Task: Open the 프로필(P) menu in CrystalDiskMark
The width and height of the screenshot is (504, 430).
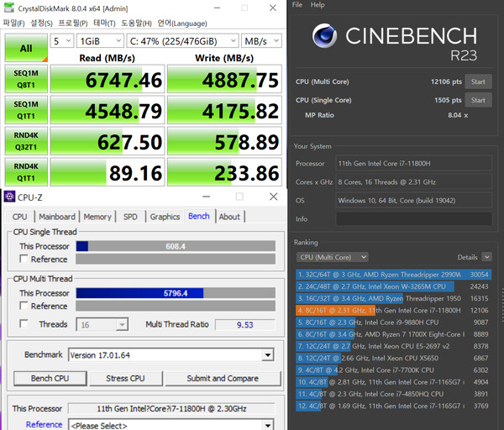Action: (73, 24)
